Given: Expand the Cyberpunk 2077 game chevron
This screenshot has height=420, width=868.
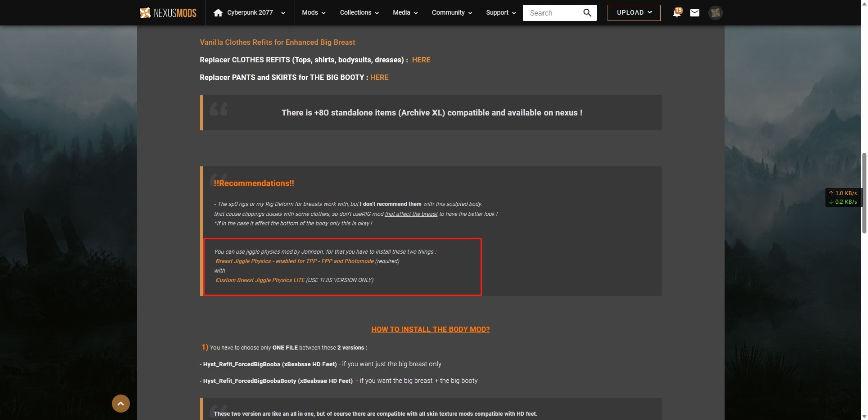Looking at the screenshot, I should point(283,13).
